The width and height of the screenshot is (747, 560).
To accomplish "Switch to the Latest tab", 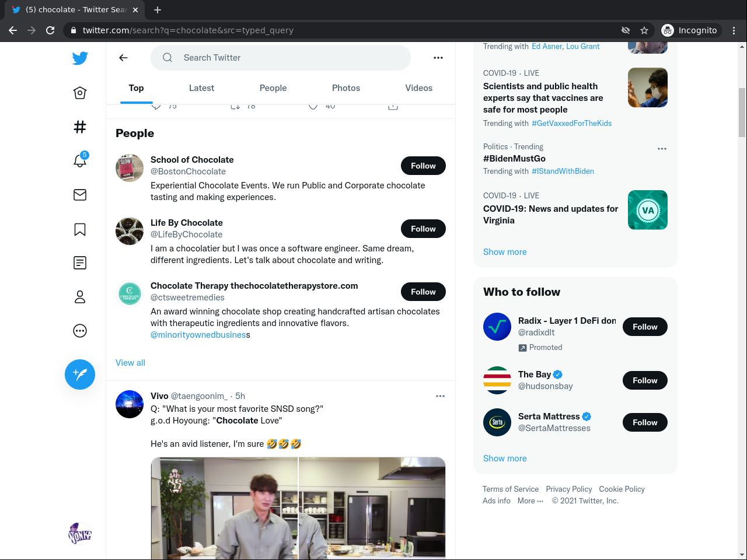I will pos(201,88).
